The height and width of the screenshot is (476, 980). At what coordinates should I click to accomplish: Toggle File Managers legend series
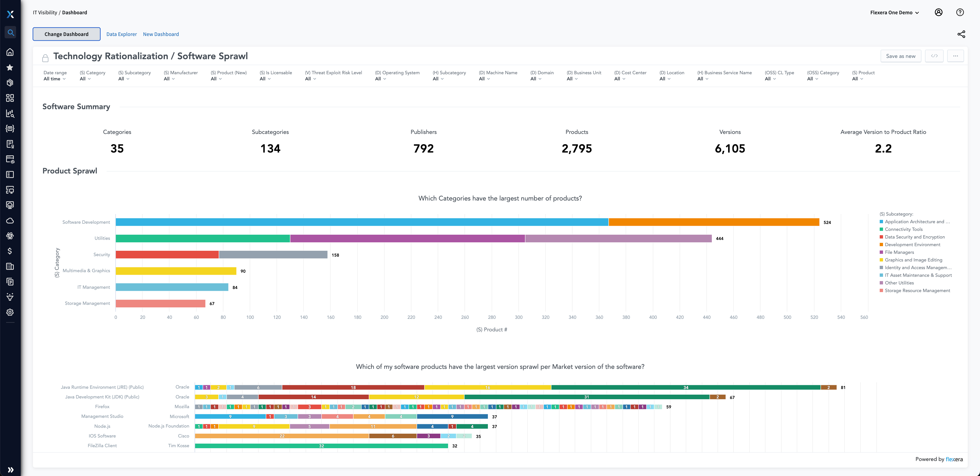899,252
